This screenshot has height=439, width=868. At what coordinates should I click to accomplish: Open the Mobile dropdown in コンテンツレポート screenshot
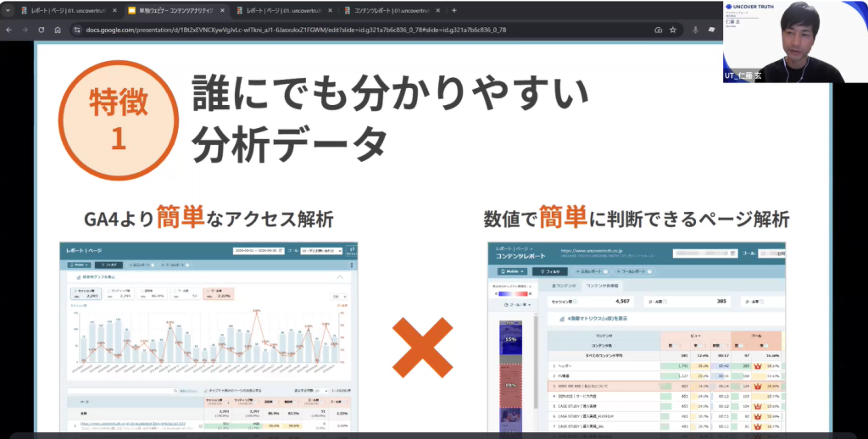click(512, 272)
